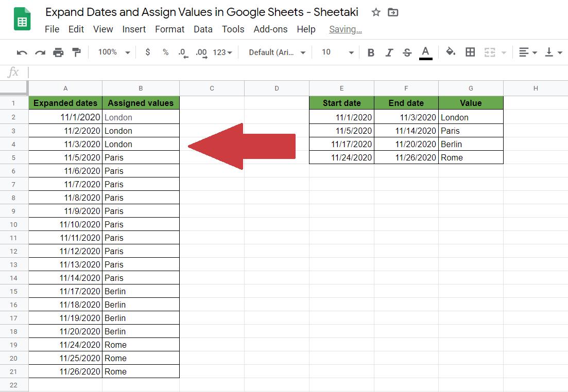Click the Fill color bucket
568x392 pixels.
click(450, 52)
